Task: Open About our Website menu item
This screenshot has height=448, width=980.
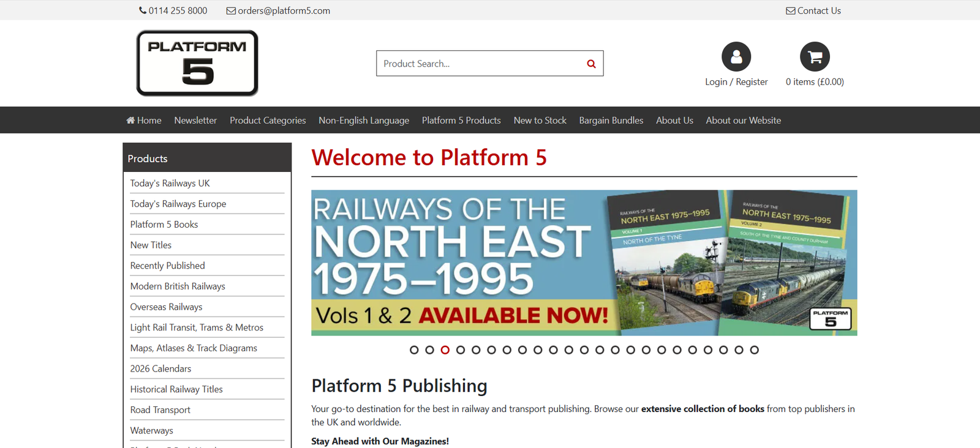Action: pyautogui.click(x=744, y=121)
